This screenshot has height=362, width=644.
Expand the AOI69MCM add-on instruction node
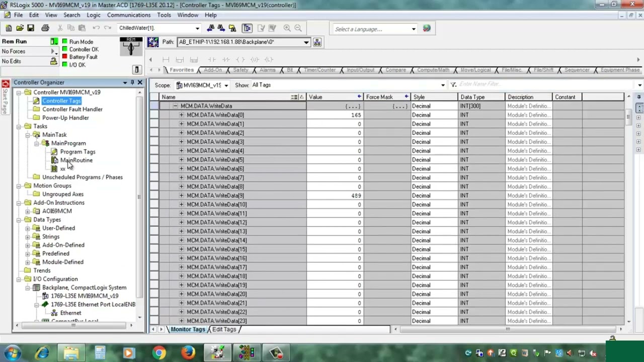pos(28,211)
